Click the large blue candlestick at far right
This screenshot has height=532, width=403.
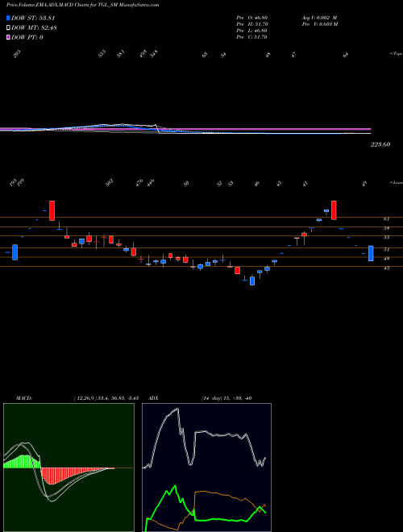(371, 253)
